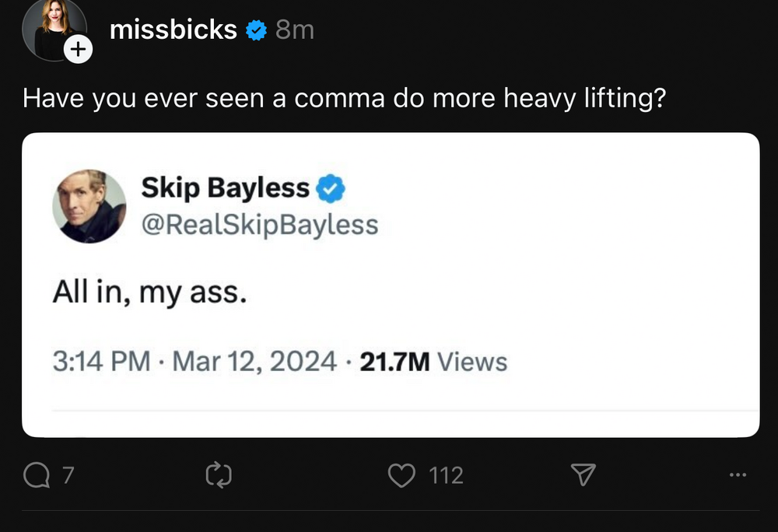Viewport: 778px width, 532px height.
Task: Tap the plus follow button on missbicks avatar
Action: tap(78, 51)
